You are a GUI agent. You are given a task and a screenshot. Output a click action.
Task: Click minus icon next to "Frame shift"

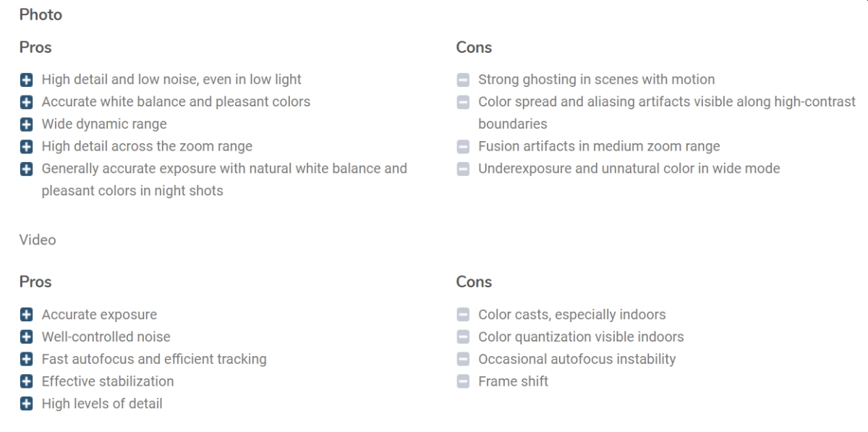pyautogui.click(x=463, y=381)
